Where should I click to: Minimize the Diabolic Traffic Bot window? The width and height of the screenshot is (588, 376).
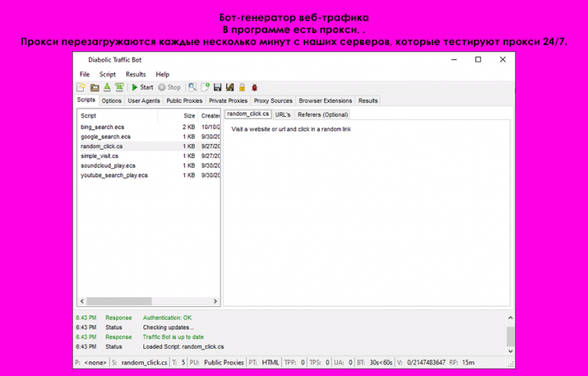[453, 59]
